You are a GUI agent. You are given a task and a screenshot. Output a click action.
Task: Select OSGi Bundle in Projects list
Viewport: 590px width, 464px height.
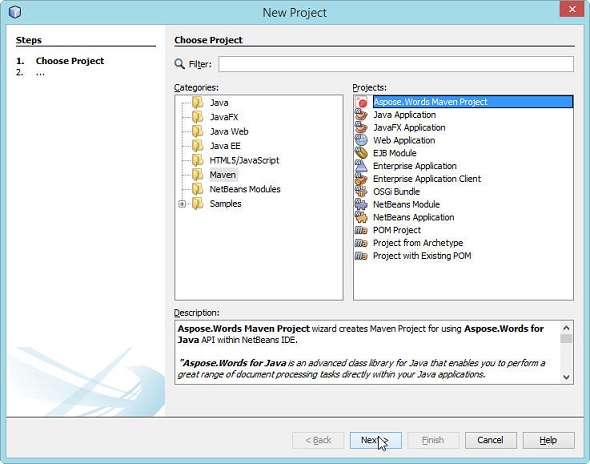396,192
